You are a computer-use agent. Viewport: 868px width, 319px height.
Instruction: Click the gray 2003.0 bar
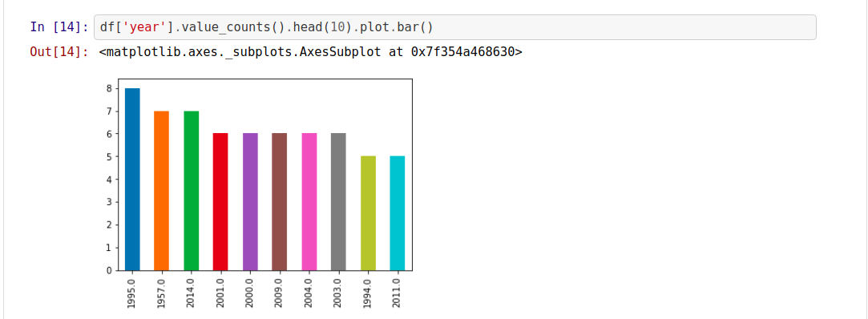338,202
